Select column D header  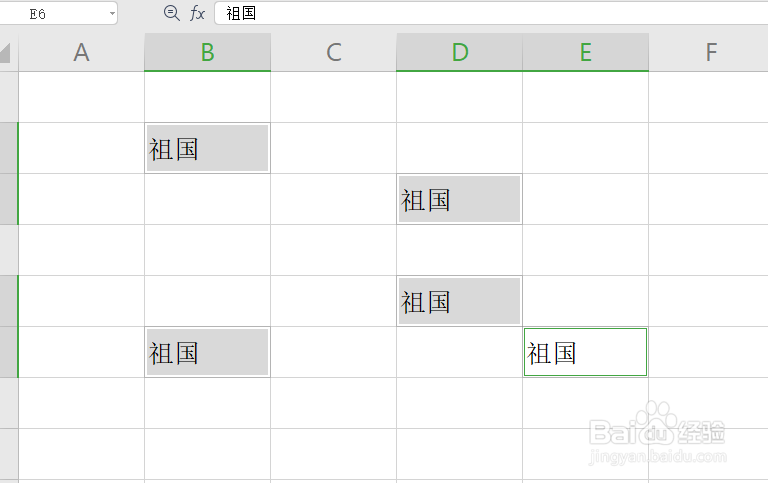(x=459, y=52)
